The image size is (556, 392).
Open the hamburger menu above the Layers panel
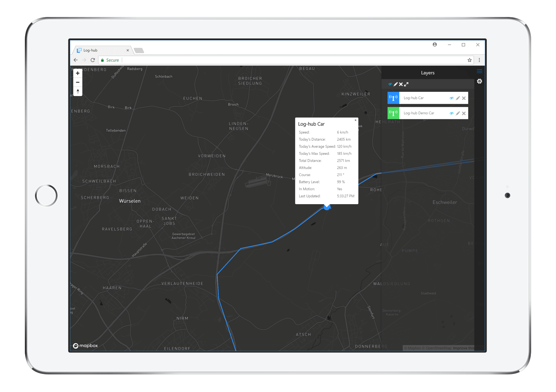point(479,71)
